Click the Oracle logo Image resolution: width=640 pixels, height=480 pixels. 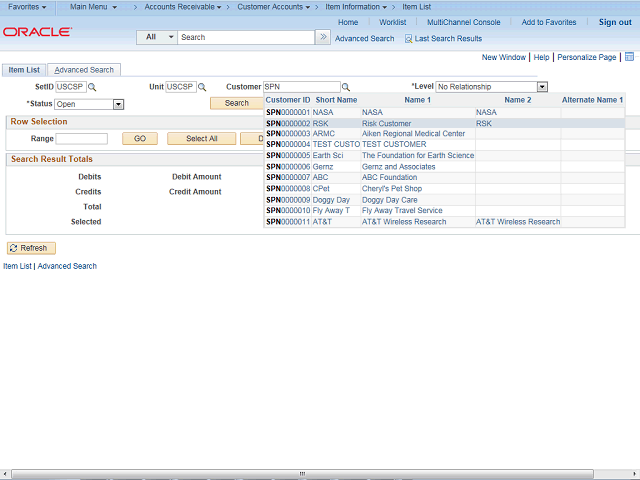click(38, 32)
